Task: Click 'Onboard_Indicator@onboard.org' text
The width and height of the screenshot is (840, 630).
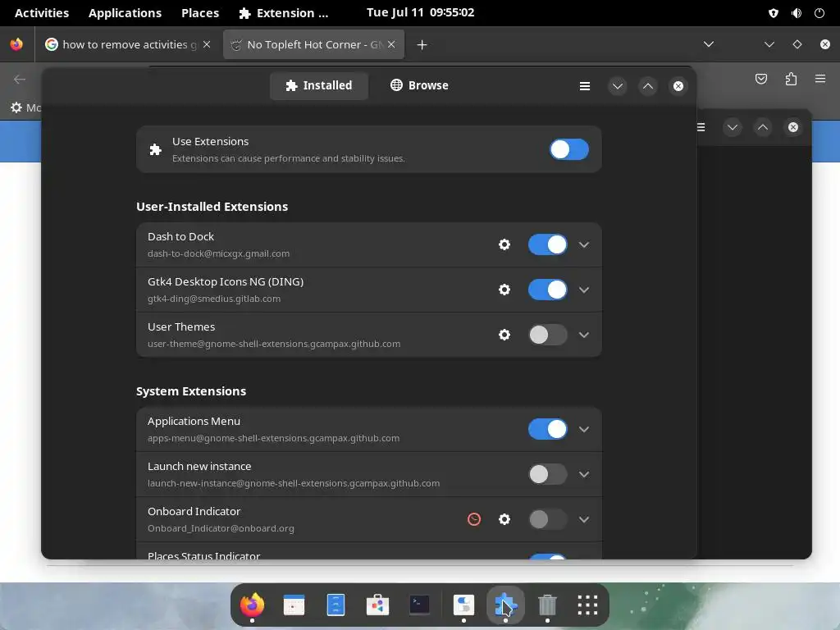Action: point(221,528)
